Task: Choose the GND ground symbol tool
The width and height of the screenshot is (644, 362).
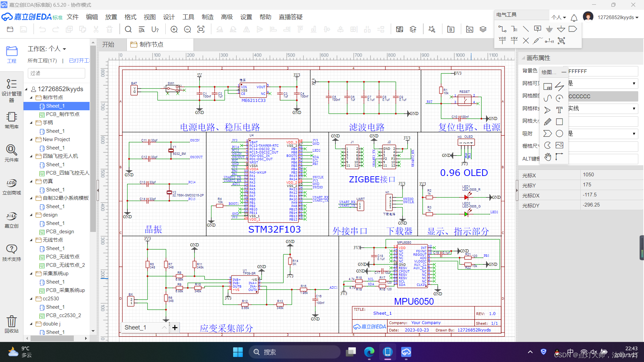Action: tap(549, 29)
